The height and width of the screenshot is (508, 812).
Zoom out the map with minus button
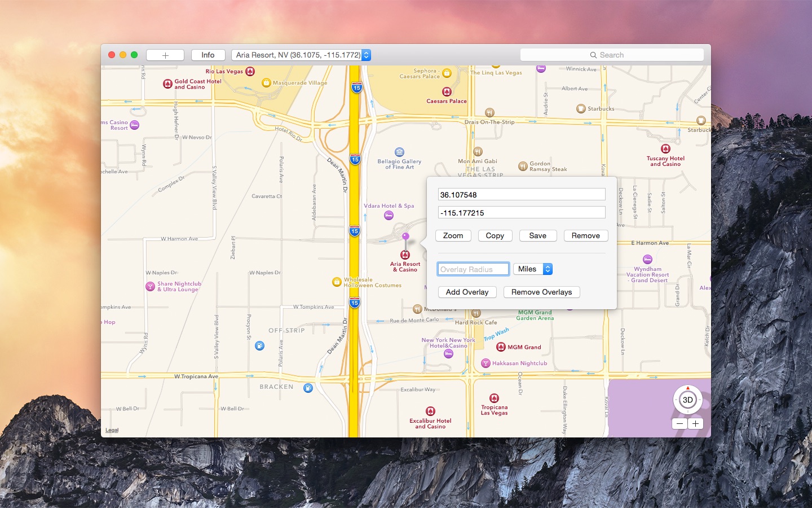tap(679, 423)
